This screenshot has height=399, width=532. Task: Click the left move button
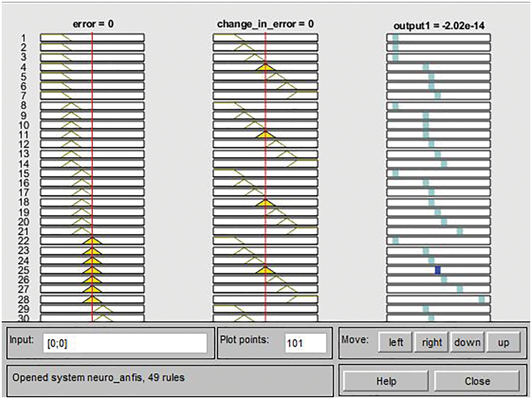(x=395, y=342)
